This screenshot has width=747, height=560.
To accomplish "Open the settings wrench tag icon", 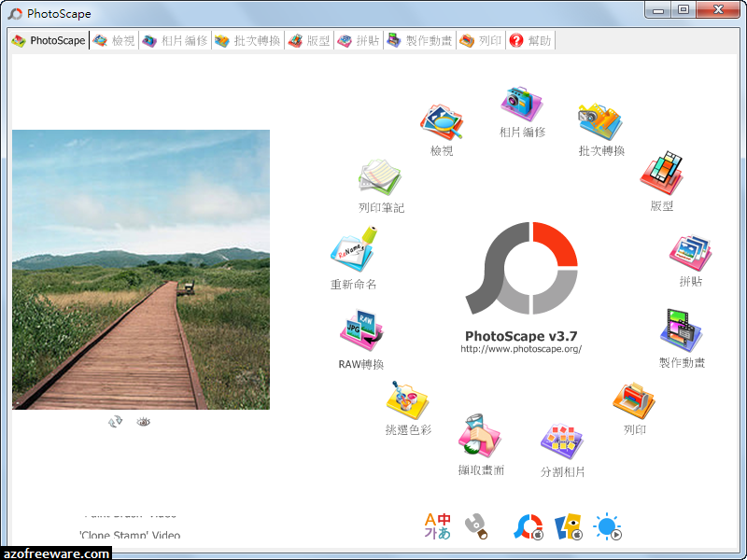I will click(476, 526).
